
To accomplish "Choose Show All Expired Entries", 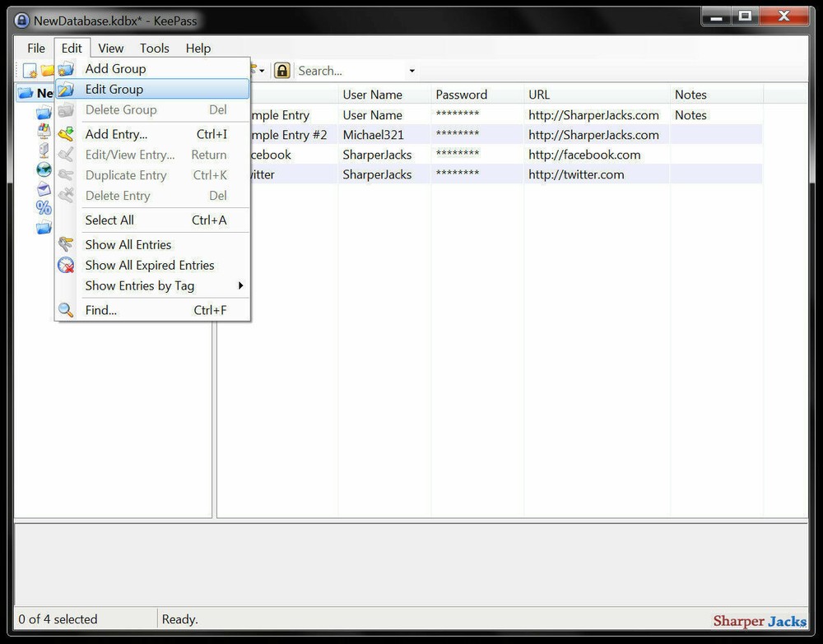I will [x=149, y=265].
